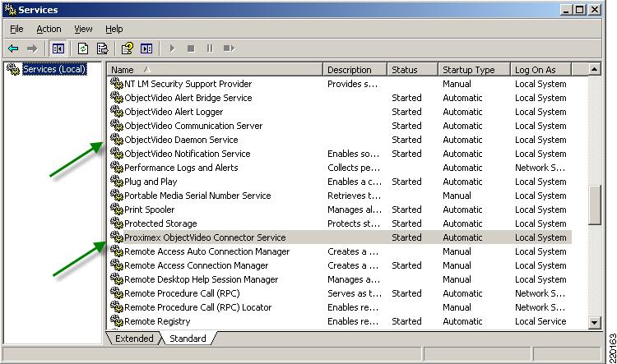The height and width of the screenshot is (364, 617).
Task: Sort by the Description column header
Action: point(355,70)
